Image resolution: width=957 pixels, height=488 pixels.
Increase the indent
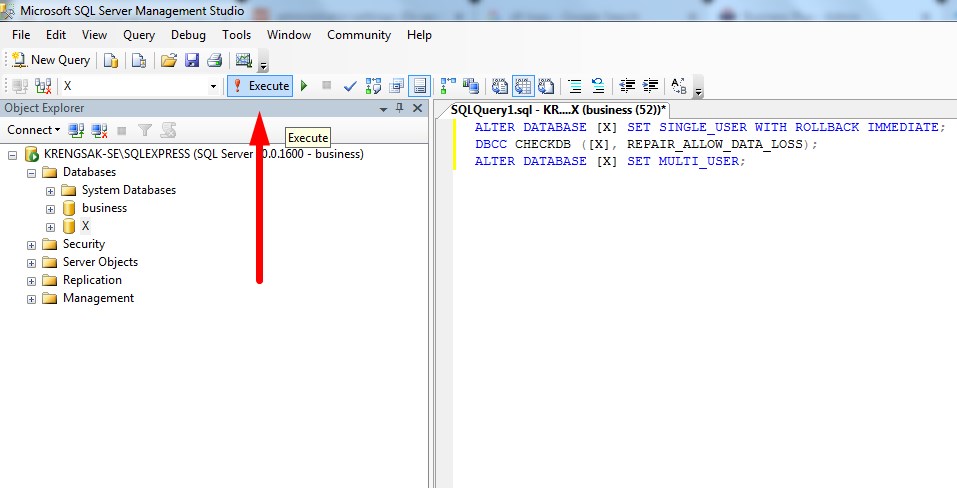click(651, 86)
